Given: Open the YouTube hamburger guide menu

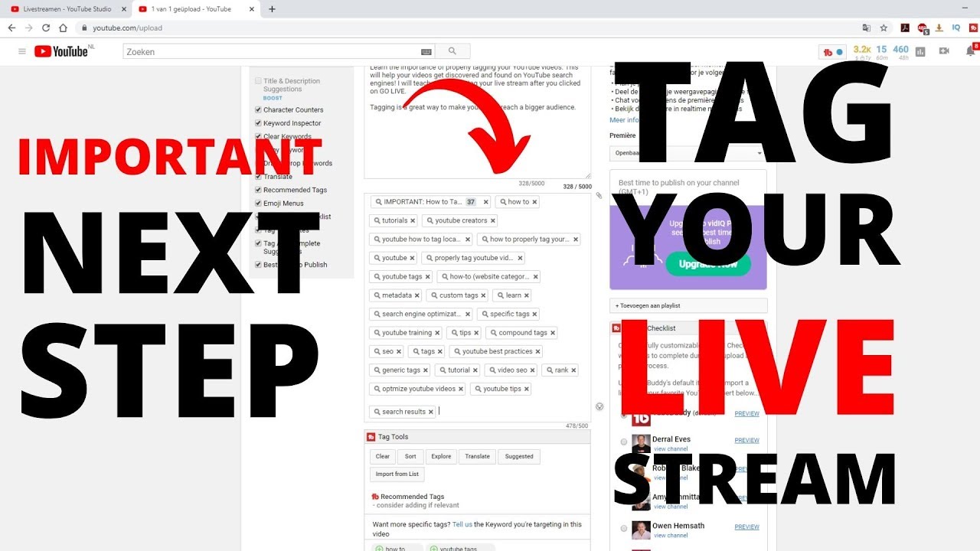Looking at the screenshot, I should [x=21, y=51].
